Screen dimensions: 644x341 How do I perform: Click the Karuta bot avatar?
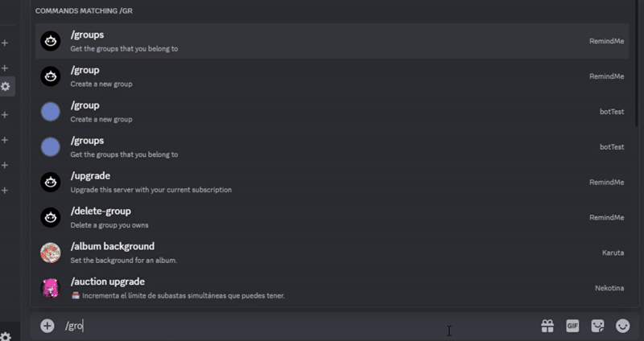point(51,253)
